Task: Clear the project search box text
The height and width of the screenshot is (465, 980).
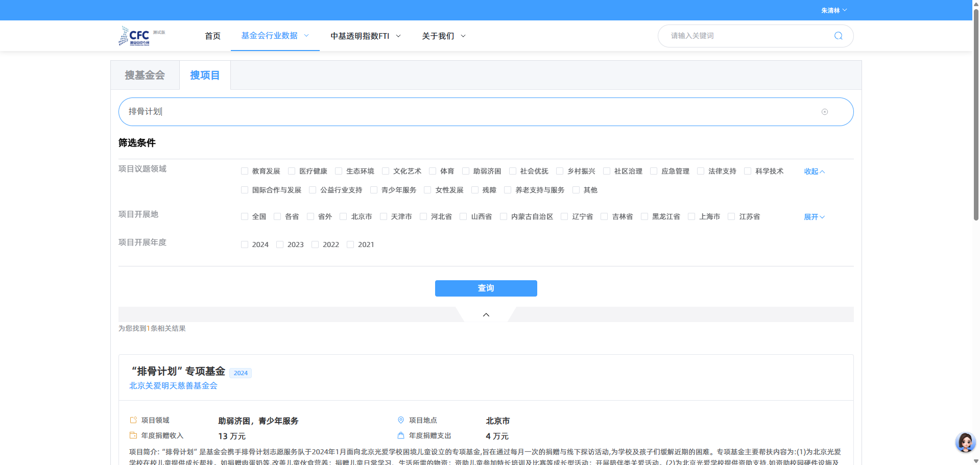Action: (824, 112)
